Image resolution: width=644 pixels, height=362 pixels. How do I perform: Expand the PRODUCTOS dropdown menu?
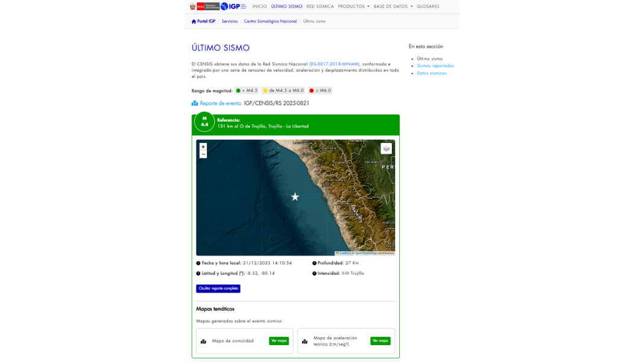click(x=353, y=6)
